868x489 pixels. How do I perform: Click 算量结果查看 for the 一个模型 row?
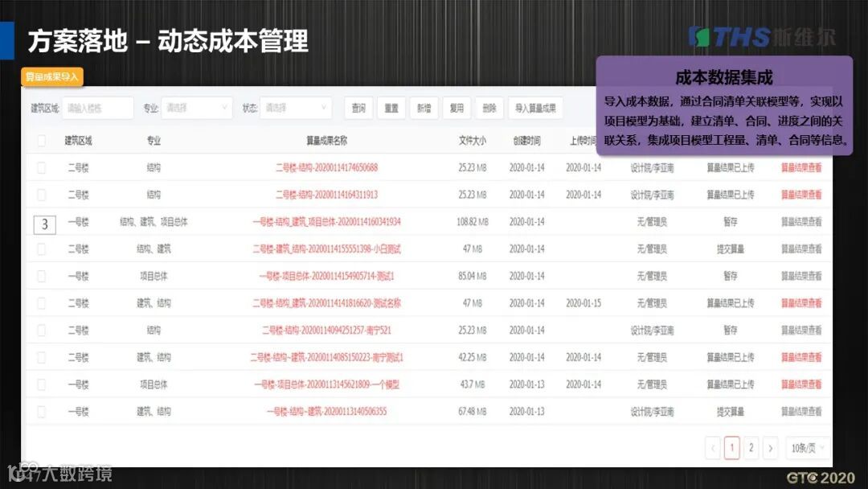point(801,384)
